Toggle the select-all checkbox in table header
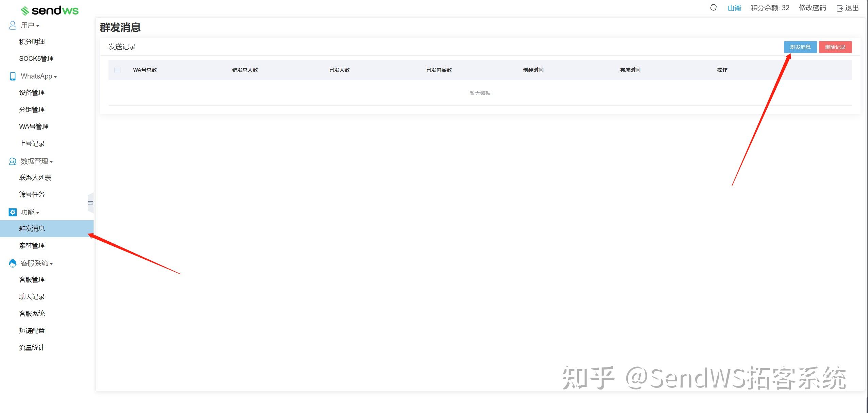Screen dimensions: 868x413 117,70
